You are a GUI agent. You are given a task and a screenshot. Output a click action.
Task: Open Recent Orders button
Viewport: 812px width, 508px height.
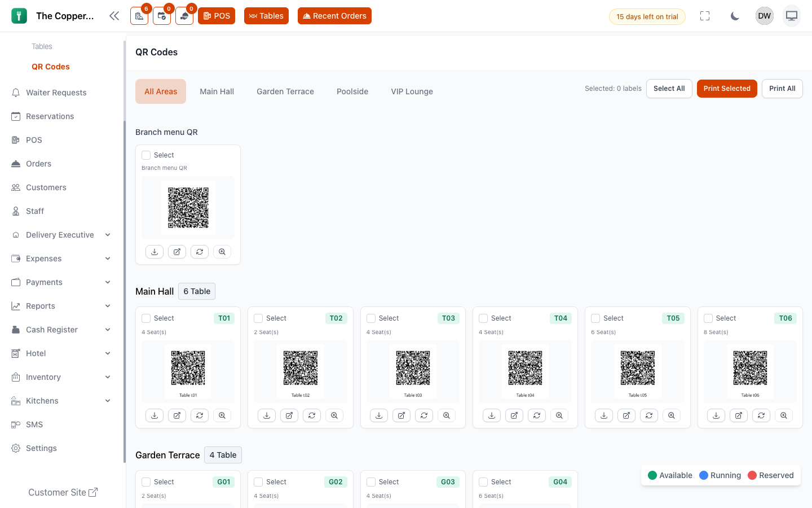point(334,16)
